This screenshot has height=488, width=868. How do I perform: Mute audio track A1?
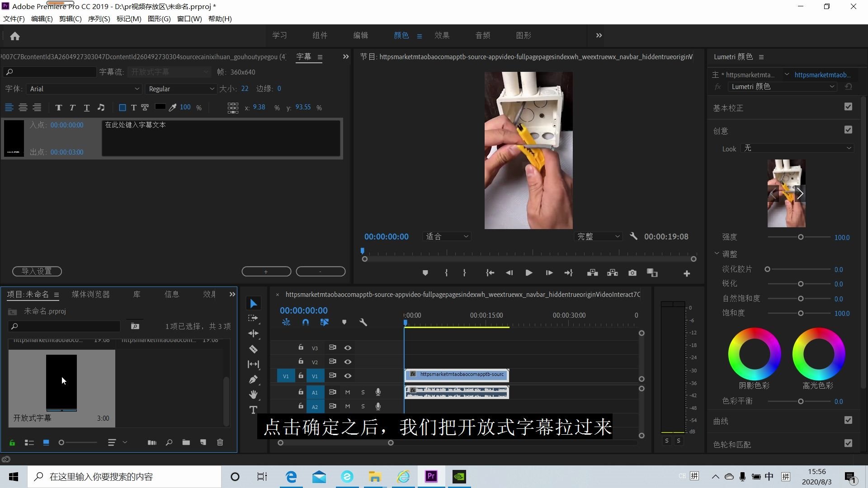[x=348, y=392]
